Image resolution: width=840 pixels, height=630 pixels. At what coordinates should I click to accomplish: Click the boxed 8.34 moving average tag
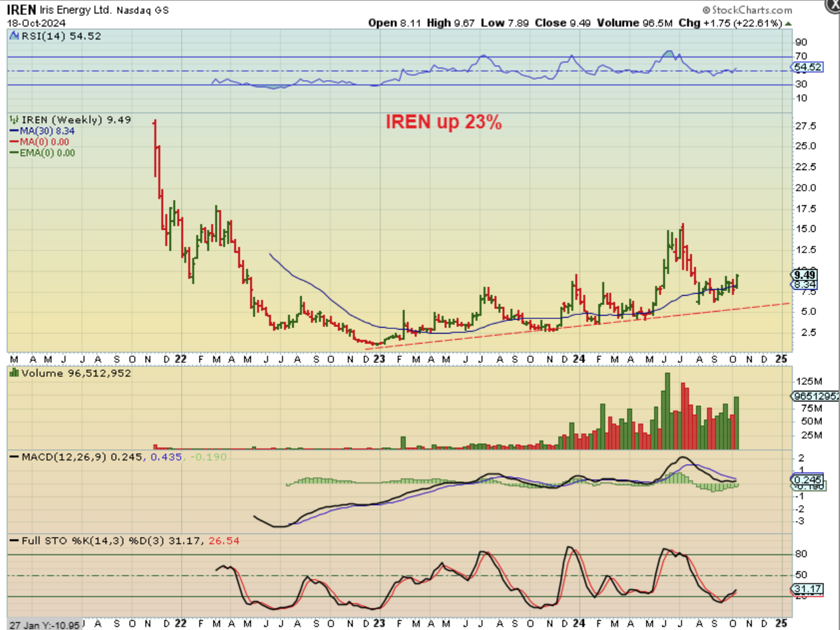click(804, 284)
